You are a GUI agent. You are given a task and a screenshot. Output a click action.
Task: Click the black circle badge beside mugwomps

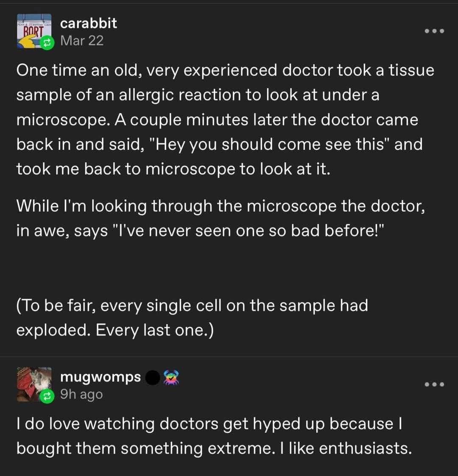[x=153, y=378]
